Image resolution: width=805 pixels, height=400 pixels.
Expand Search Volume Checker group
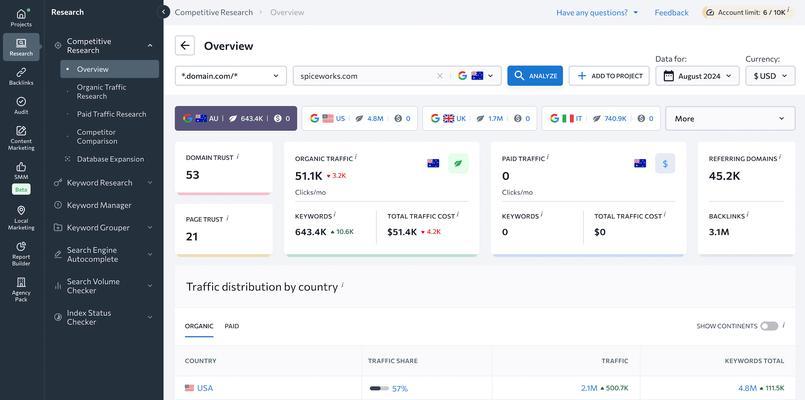point(150,285)
